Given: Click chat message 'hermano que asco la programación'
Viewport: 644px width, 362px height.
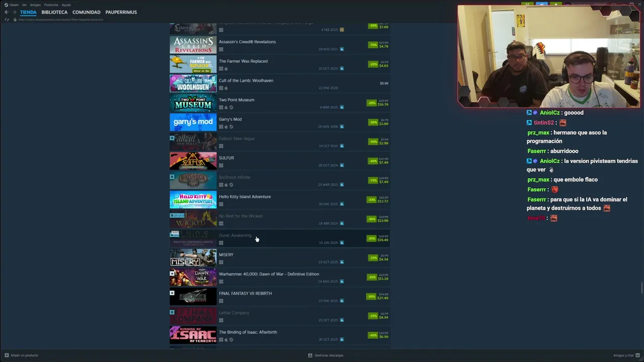Looking at the screenshot, I should pos(567,137).
